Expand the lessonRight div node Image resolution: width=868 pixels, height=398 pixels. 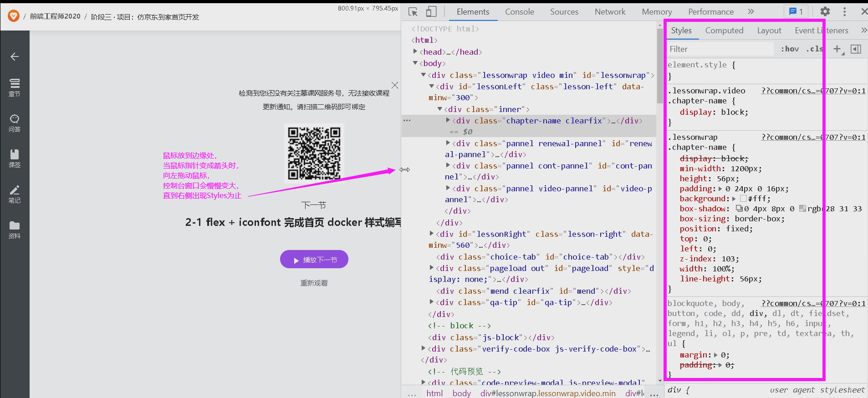[x=432, y=234]
